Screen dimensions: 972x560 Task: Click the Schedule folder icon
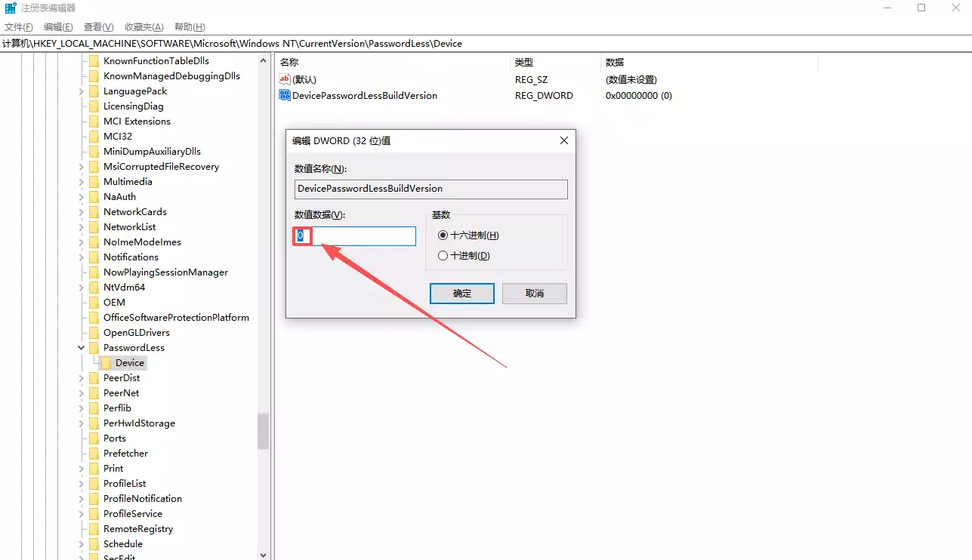pyautogui.click(x=94, y=544)
